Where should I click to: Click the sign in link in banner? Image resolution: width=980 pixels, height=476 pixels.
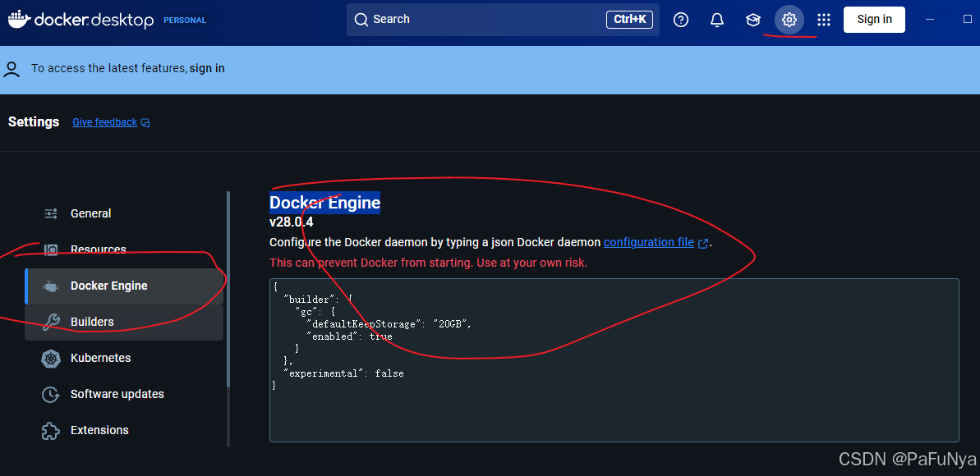[207, 69]
